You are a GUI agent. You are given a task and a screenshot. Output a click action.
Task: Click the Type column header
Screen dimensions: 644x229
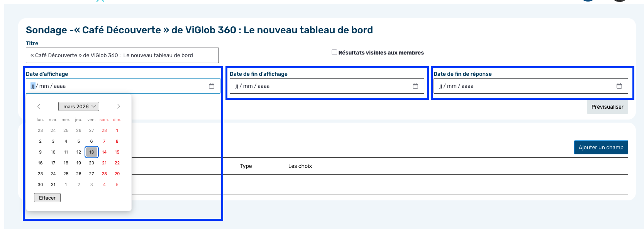(246, 166)
